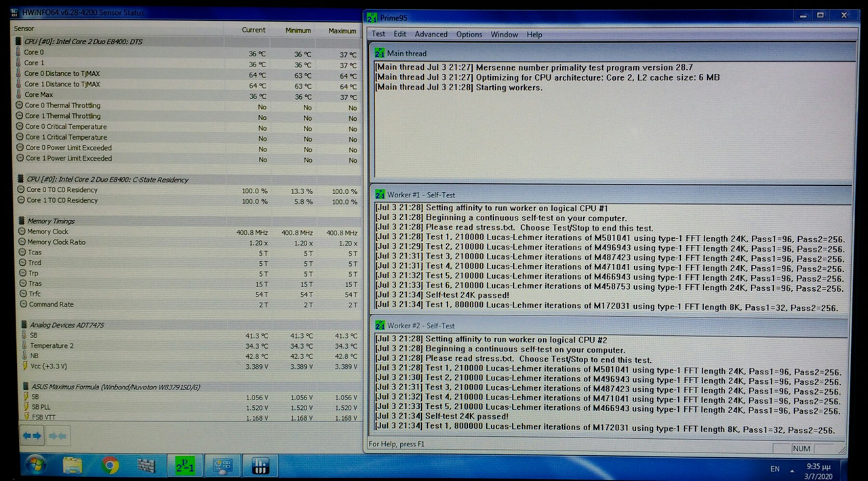
Task: Open the brick wall firewall taskbar icon
Action: (x=146, y=466)
